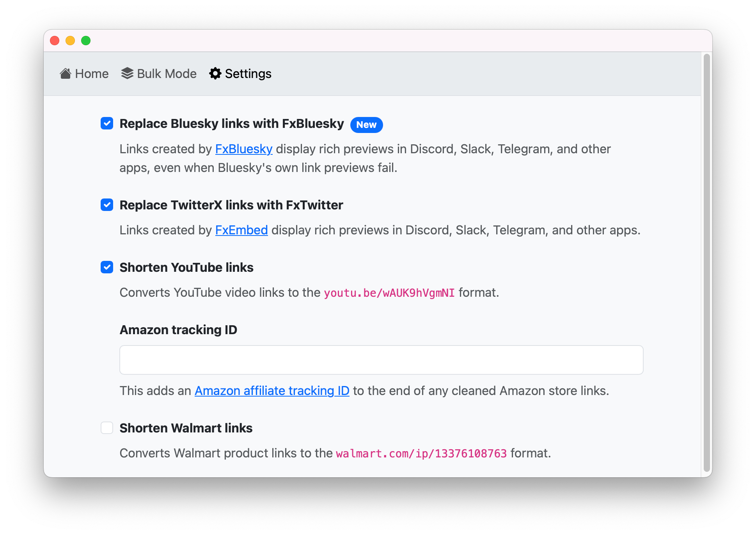The height and width of the screenshot is (535, 756).
Task: Click the Bulk Mode layers icon
Action: click(x=127, y=73)
